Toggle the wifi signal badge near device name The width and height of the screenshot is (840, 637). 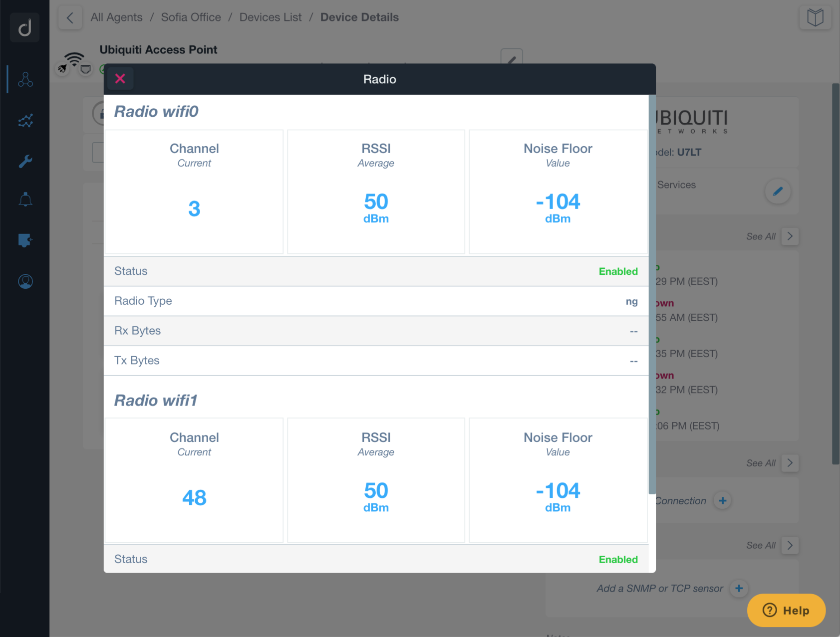click(75, 58)
